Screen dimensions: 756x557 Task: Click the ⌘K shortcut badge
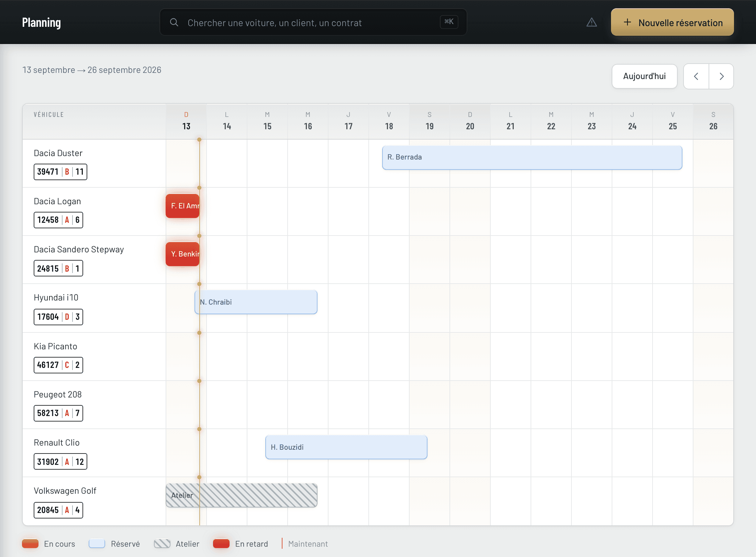coord(449,22)
